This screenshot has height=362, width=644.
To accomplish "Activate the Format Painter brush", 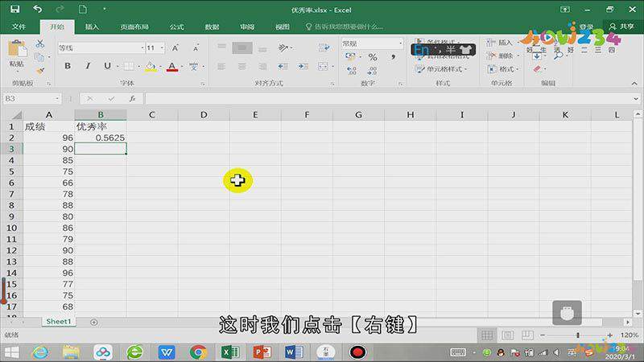I will 39,71.
